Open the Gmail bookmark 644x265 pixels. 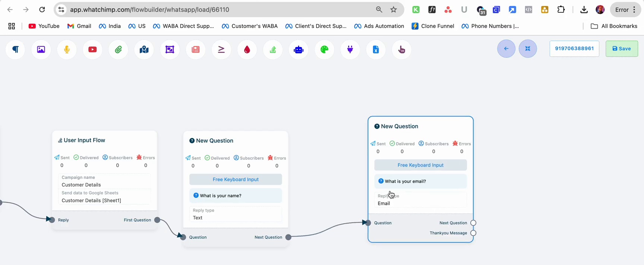79,26
